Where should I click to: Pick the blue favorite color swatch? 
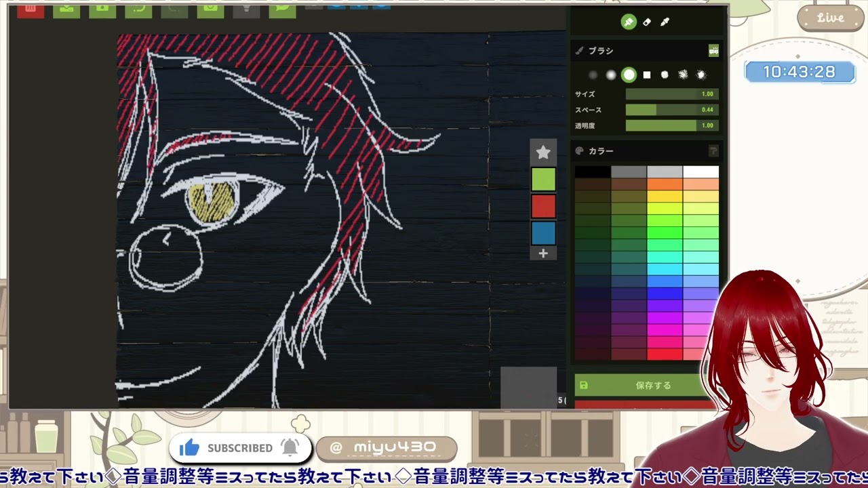(543, 233)
